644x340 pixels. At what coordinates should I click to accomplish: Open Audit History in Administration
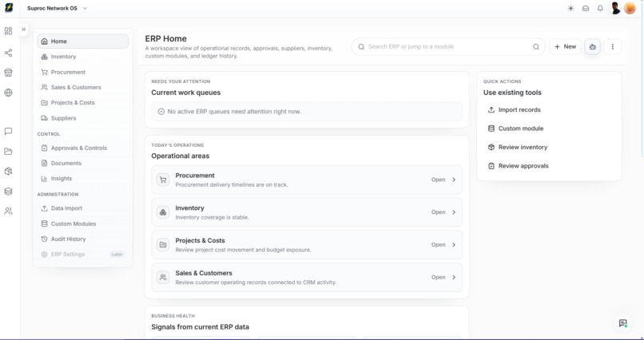tap(82, 239)
